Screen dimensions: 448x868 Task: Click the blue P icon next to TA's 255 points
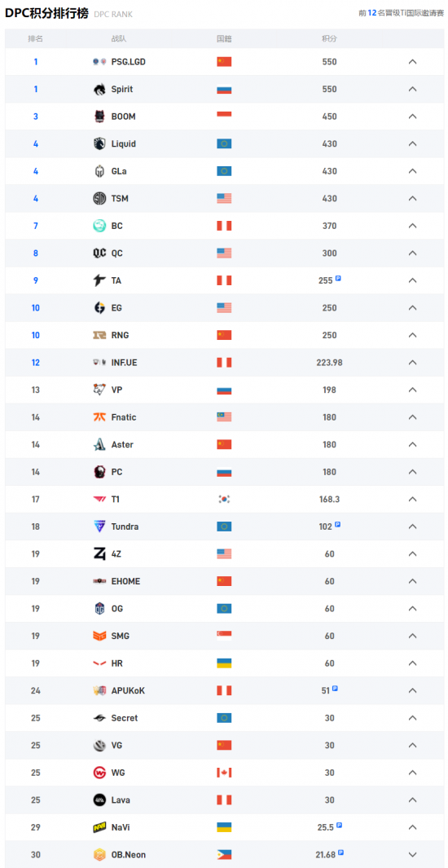click(x=338, y=279)
